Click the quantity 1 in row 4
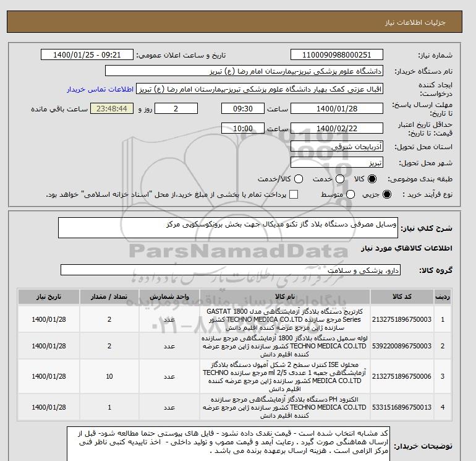 click(109, 407)
